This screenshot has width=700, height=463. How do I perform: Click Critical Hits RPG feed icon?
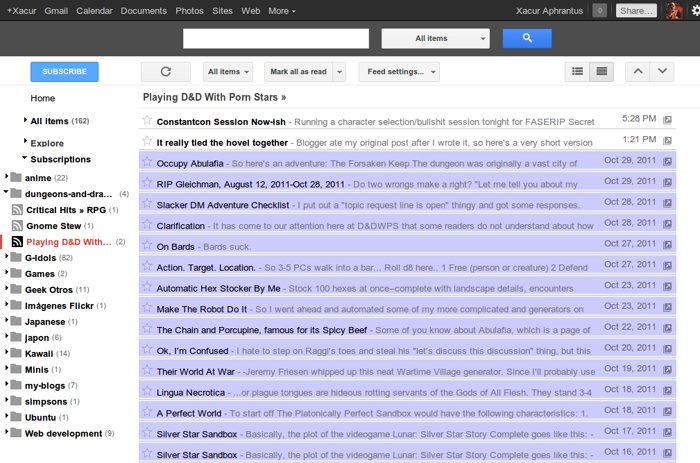(x=17, y=210)
